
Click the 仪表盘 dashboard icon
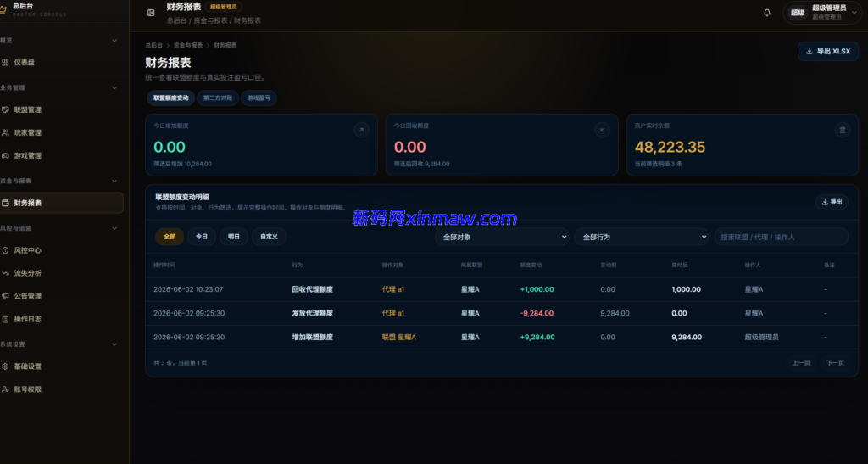coord(5,63)
